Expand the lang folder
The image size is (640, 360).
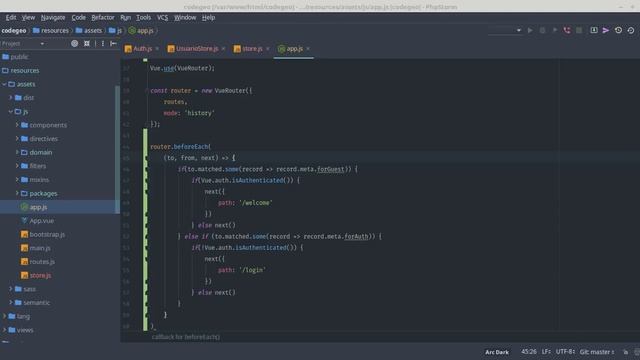coord(4,316)
